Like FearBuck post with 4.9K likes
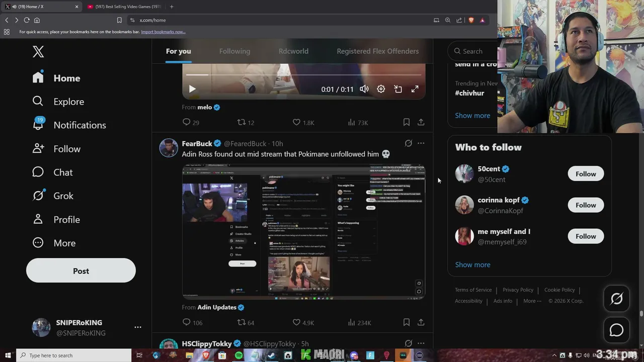The image size is (644, 362). click(303, 322)
